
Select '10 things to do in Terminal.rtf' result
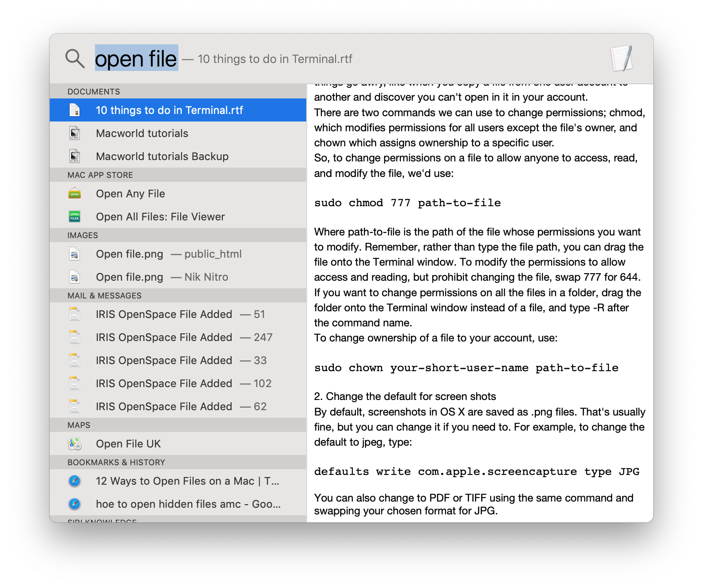(178, 110)
